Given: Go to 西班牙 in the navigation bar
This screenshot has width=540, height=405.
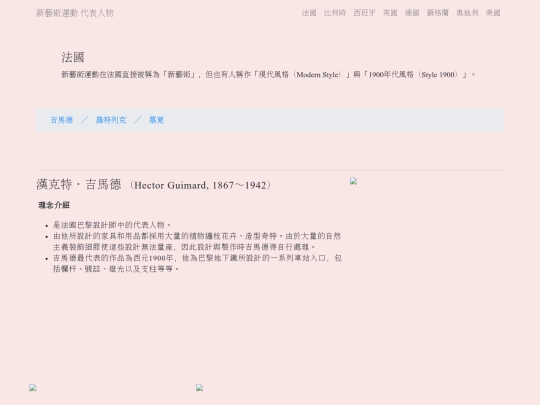Looking at the screenshot, I should 364,13.
